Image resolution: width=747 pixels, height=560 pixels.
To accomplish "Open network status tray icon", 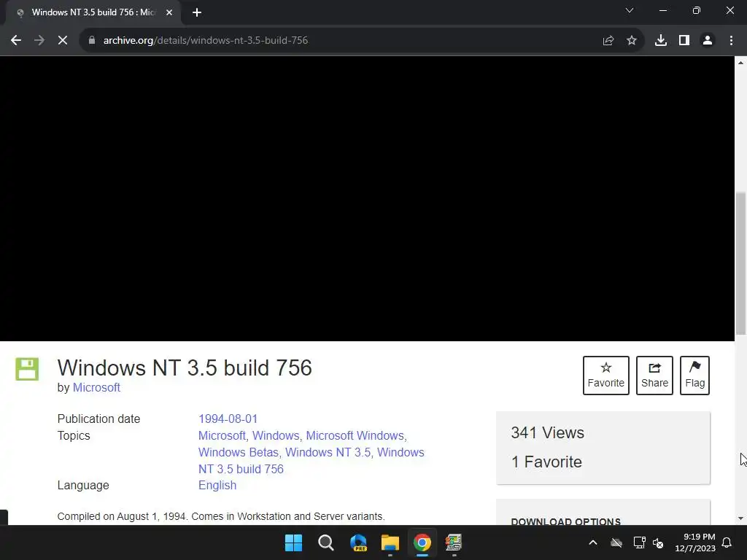I will tap(639, 542).
